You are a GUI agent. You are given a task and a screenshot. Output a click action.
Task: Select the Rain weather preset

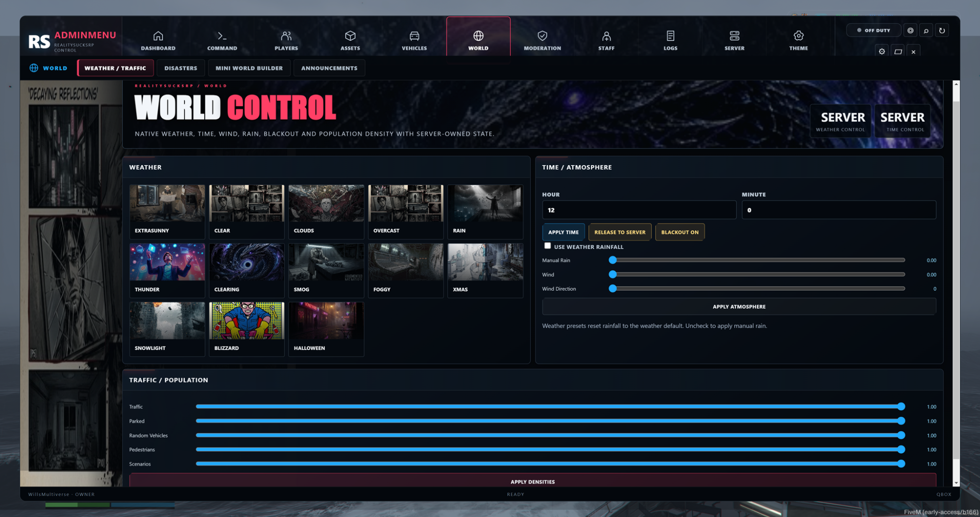[x=485, y=212]
